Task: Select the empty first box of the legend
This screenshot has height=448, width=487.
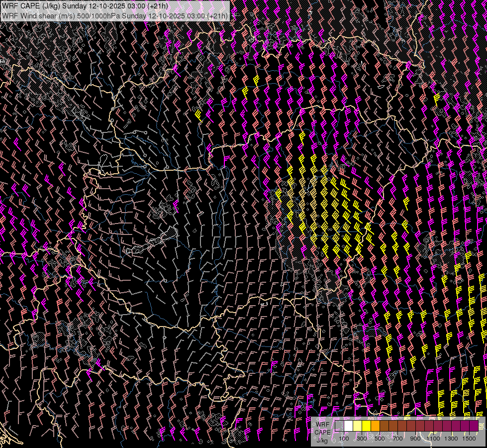Action: 340,426
